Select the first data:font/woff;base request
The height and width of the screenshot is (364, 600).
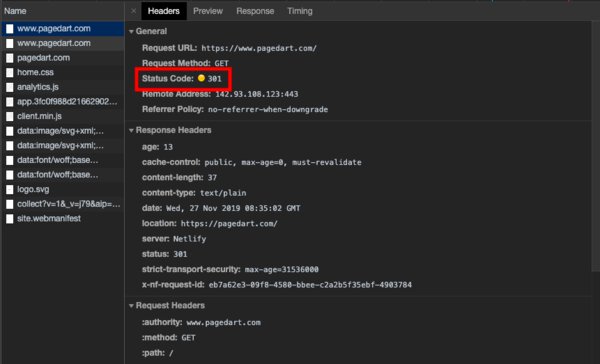pyautogui.click(x=63, y=160)
